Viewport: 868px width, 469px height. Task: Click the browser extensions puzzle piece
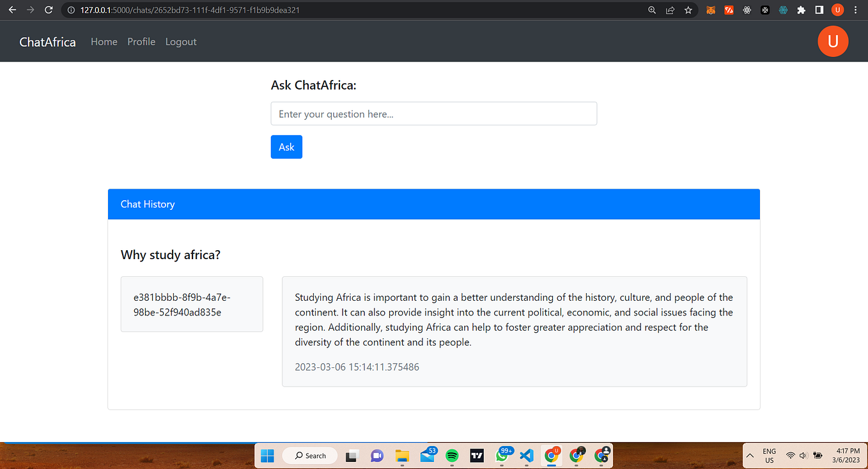coord(800,10)
